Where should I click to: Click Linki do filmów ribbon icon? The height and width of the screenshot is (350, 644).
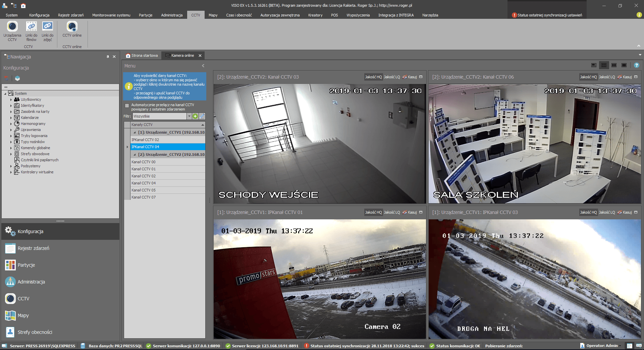point(31,27)
